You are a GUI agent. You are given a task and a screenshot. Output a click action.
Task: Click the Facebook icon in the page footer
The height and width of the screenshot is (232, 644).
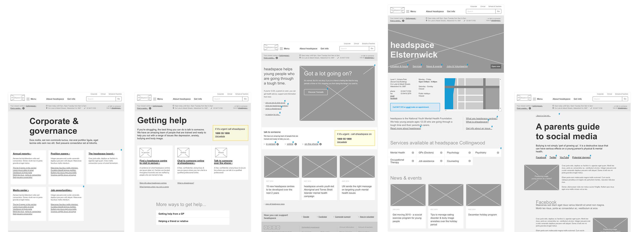[266, 228]
